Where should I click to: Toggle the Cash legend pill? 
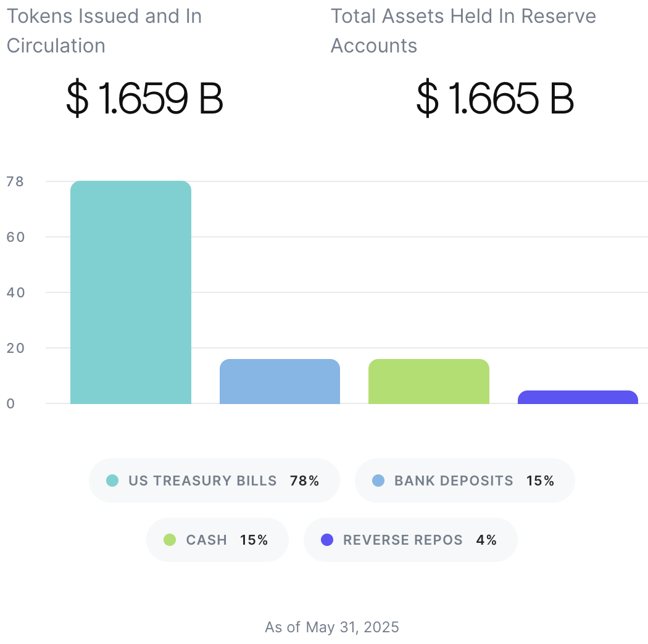[x=217, y=540]
